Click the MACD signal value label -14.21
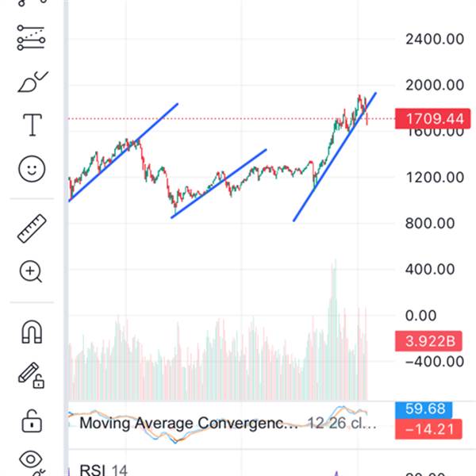This screenshot has width=476, height=476. click(x=429, y=429)
